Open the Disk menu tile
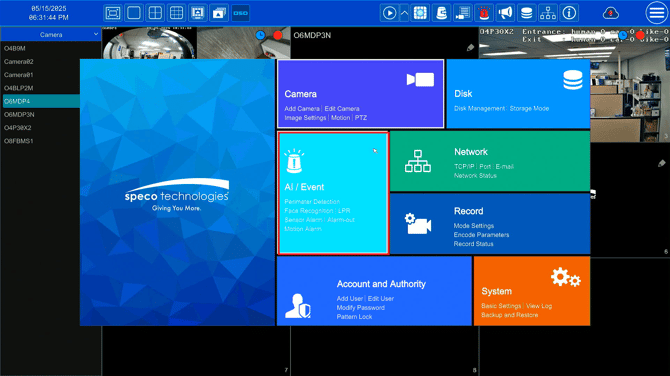670x376 pixels. [518, 94]
